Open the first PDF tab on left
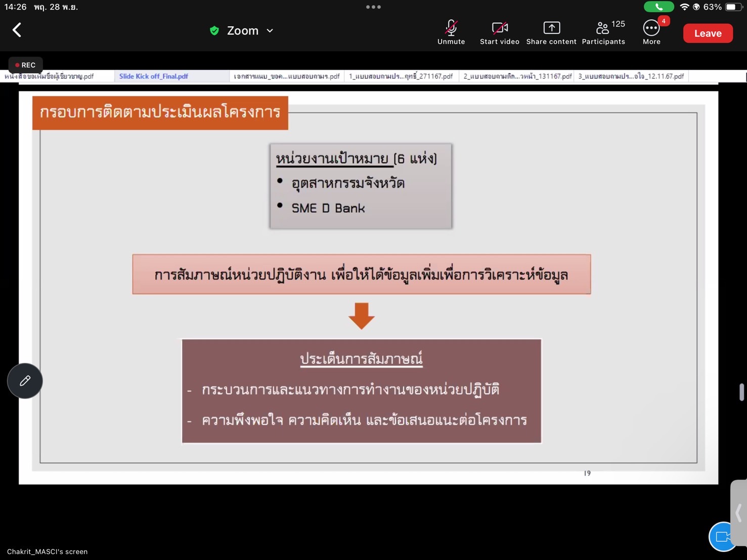Screen dimensions: 747x560 (x=50, y=76)
